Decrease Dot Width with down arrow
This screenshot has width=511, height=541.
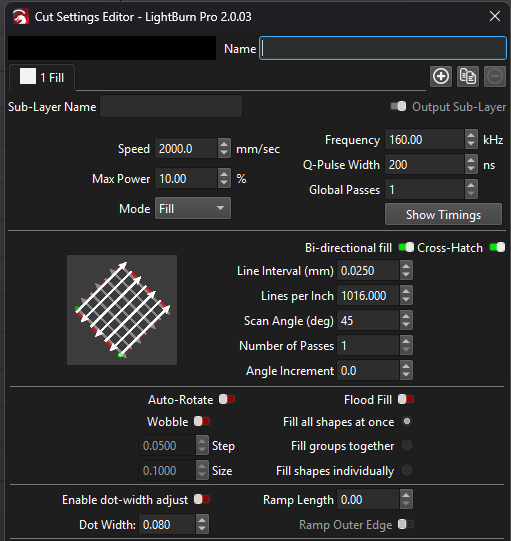click(202, 529)
